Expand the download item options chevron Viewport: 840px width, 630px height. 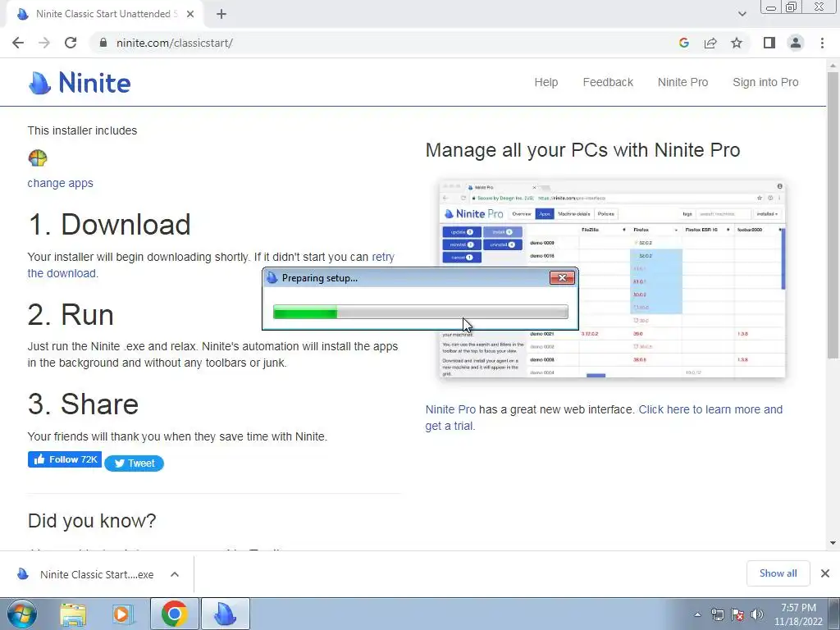click(175, 574)
